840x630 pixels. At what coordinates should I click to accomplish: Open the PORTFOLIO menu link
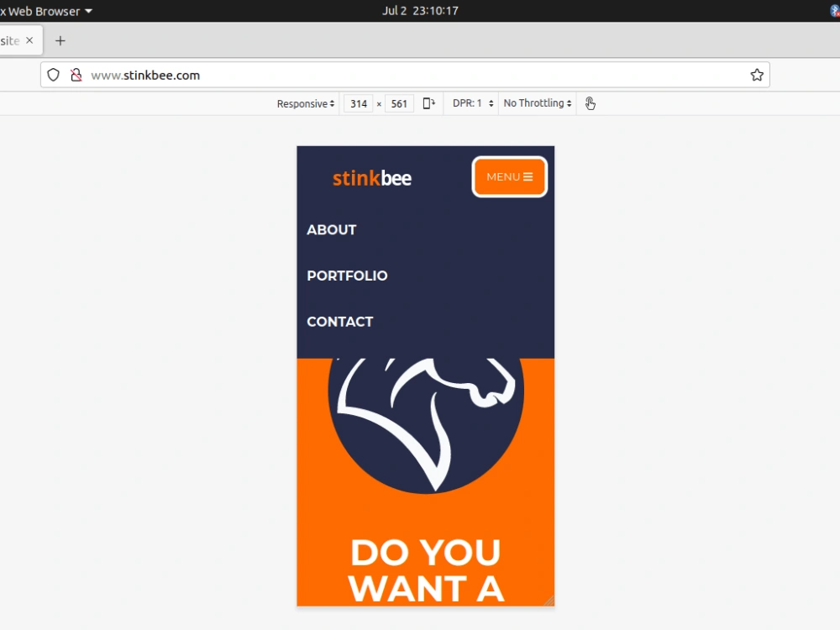pyautogui.click(x=347, y=276)
